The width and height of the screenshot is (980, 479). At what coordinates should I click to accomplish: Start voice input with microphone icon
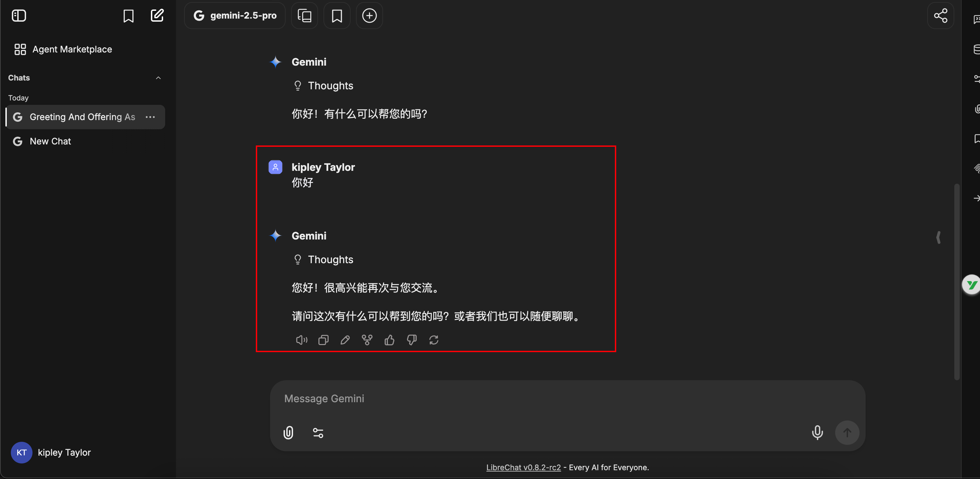click(x=817, y=433)
